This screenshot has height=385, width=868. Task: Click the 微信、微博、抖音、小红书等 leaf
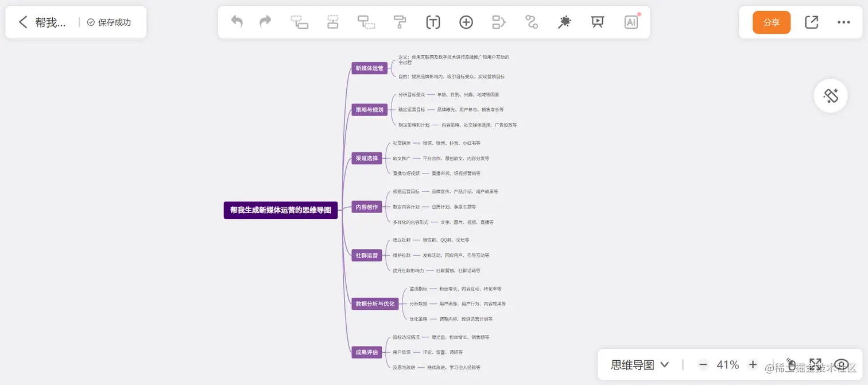pyautogui.click(x=452, y=143)
